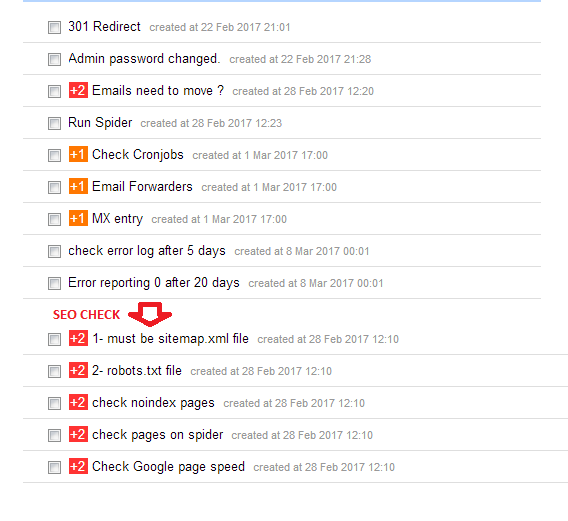Click the +2 badge on Emails need to move
Screen dimensions: 568x521
(78, 90)
